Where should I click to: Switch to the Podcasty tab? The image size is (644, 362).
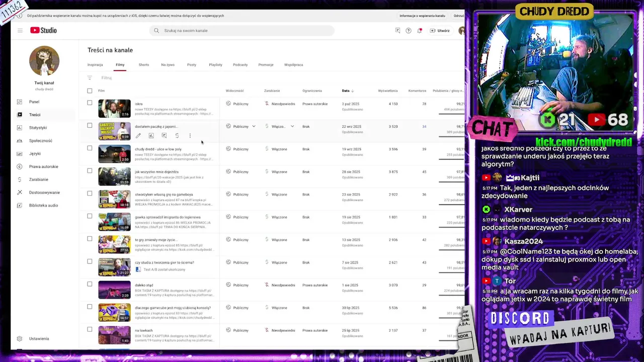click(x=240, y=65)
